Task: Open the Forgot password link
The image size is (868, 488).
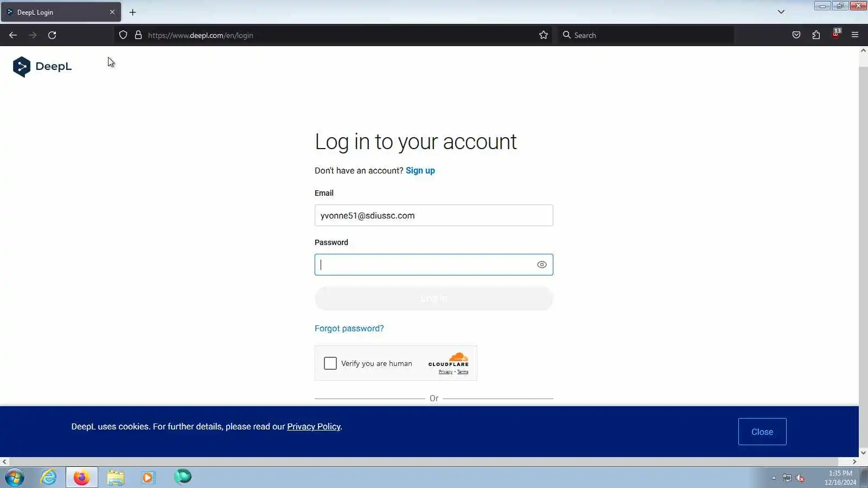Action: point(349,329)
